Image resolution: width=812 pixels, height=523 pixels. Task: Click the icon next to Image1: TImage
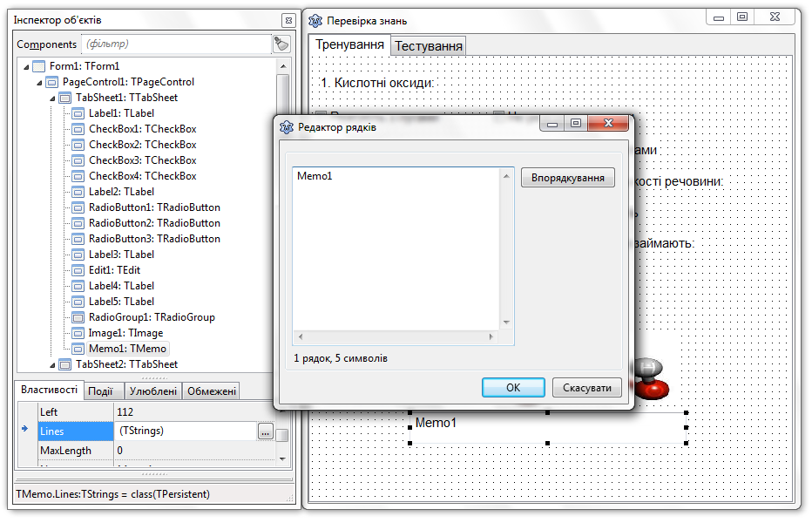click(x=78, y=333)
